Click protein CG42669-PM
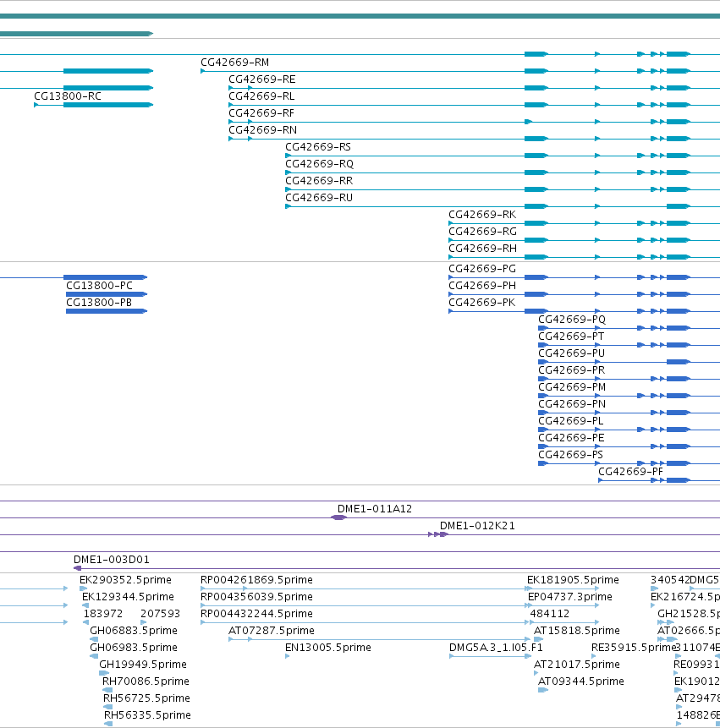720x728 pixels. point(572,387)
